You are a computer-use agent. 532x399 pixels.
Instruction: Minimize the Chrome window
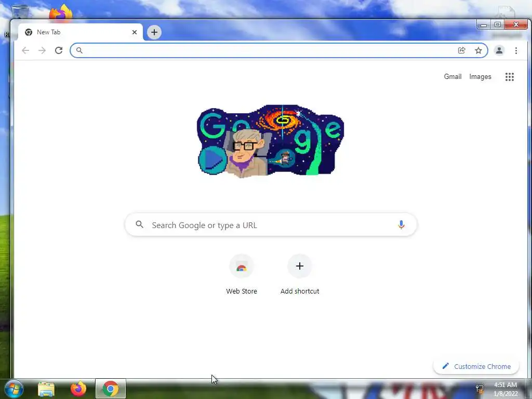[x=484, y=25]
